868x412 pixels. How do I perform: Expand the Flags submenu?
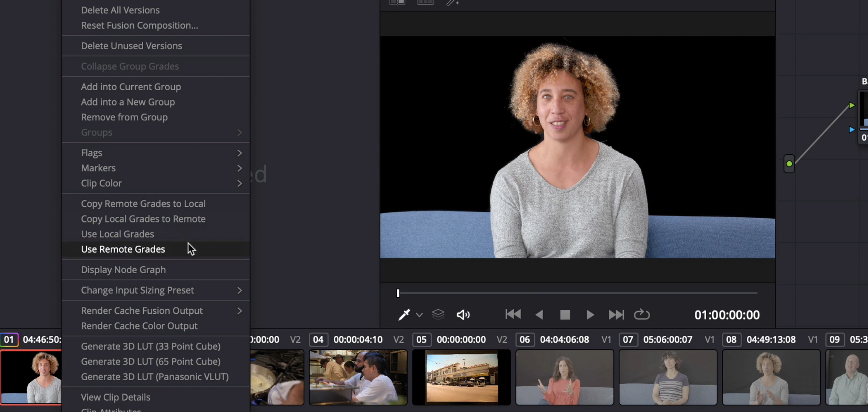click(x=156, y=153)
